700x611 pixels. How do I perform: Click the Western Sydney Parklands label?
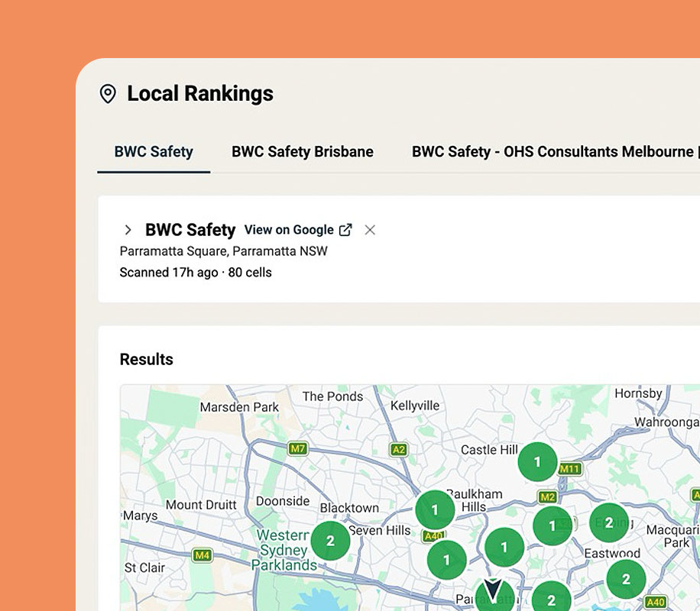(284, 550)
